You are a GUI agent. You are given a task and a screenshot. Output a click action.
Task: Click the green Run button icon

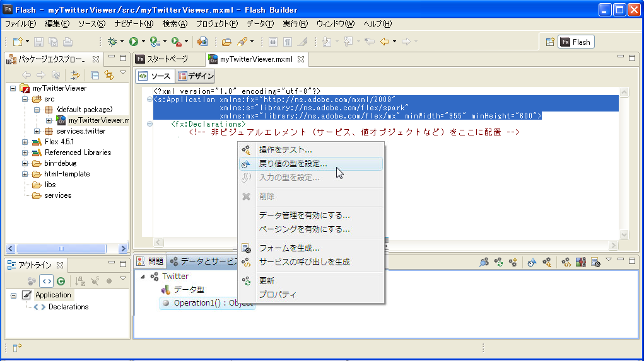[134, 42]
